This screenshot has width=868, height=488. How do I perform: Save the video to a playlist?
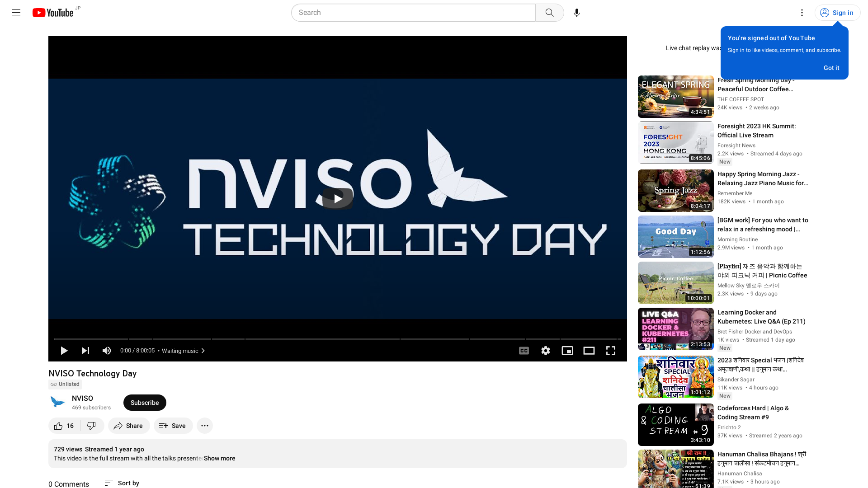(173, 426)
